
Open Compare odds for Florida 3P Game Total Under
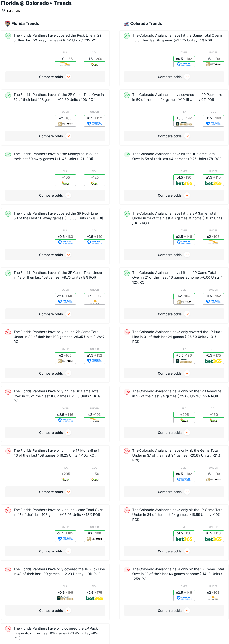click(55, 314)
